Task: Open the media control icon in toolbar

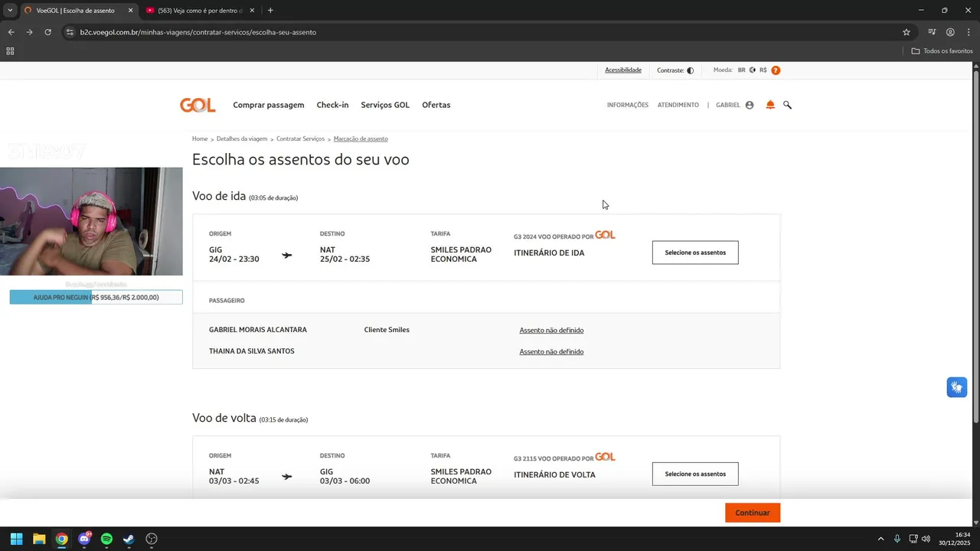Action: [x=932, y=32]
